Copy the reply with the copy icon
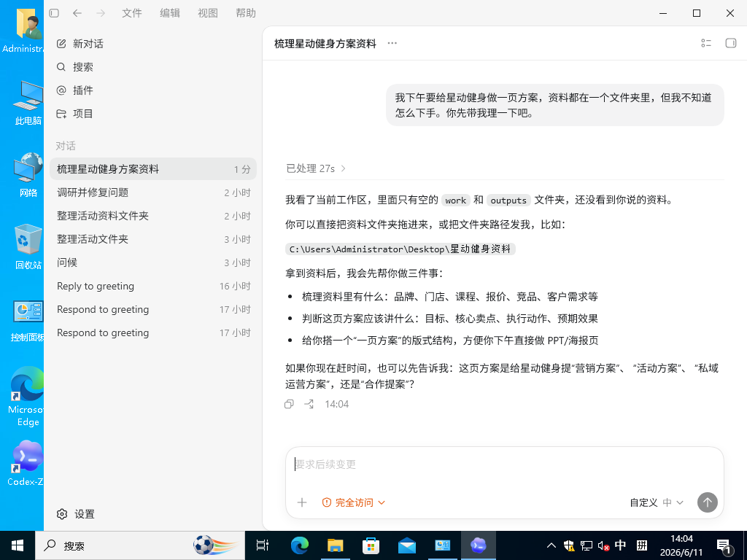The height and width of the screenshot is (560, 747). click(289, 404)
